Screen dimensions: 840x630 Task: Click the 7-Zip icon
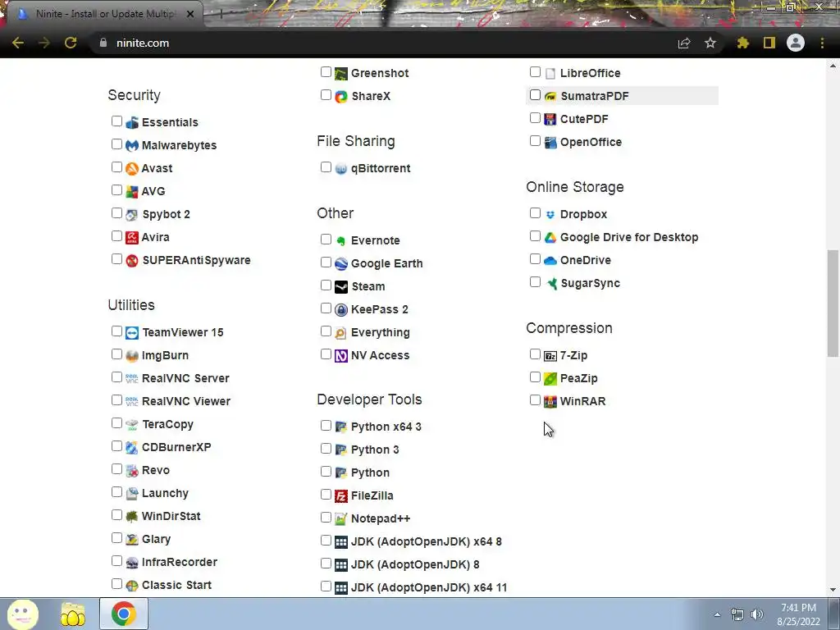click(550, 356)
